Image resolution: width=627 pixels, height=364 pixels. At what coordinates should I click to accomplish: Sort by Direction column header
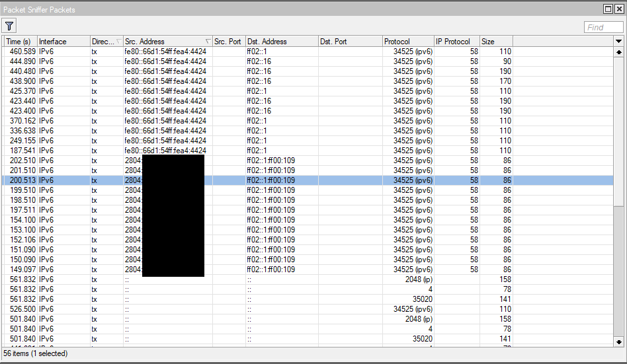106,42
